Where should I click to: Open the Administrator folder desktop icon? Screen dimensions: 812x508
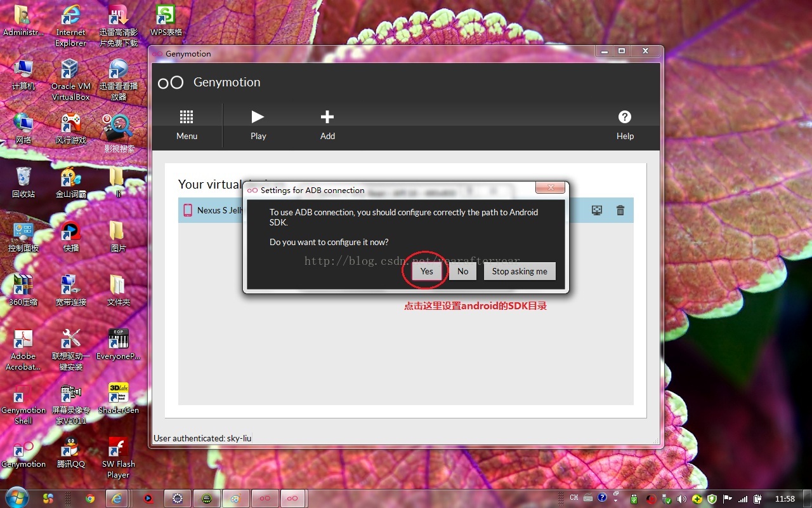23,20
